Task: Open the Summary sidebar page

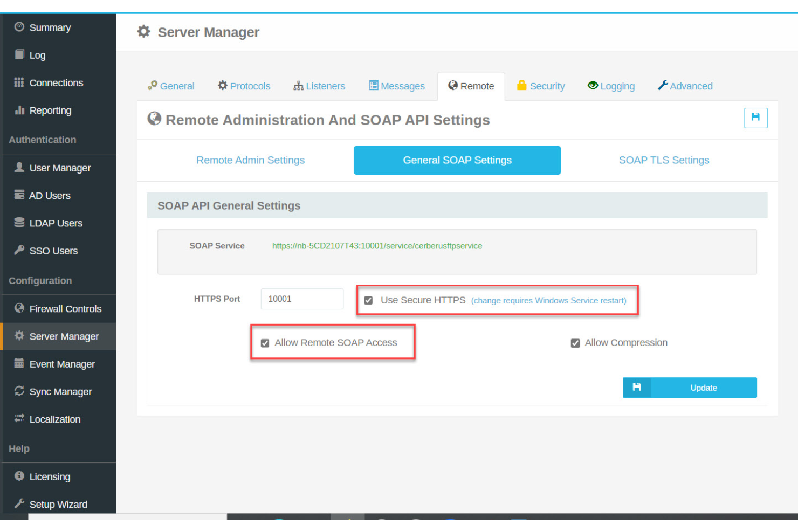Action: pyautogui.click(x=49, y=27)
